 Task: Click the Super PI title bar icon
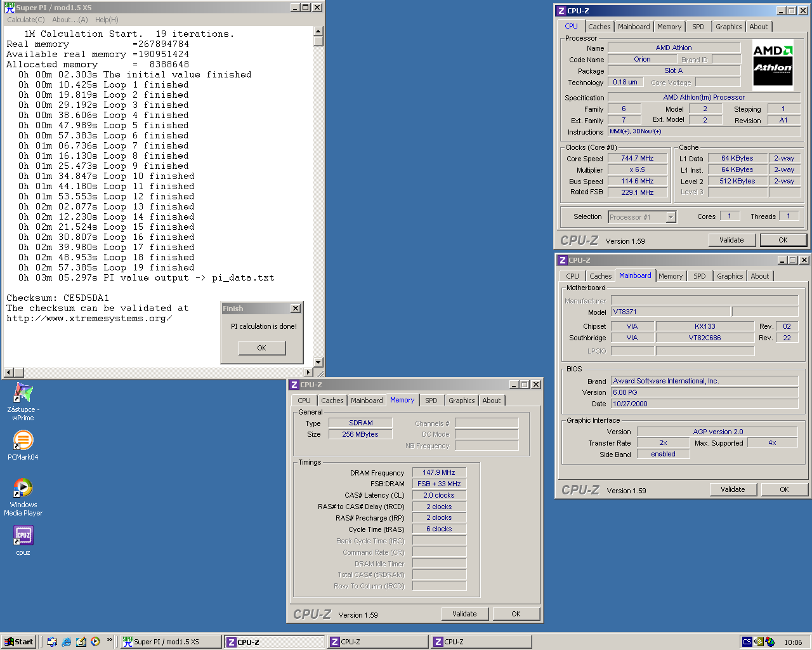tap(10, 8)
